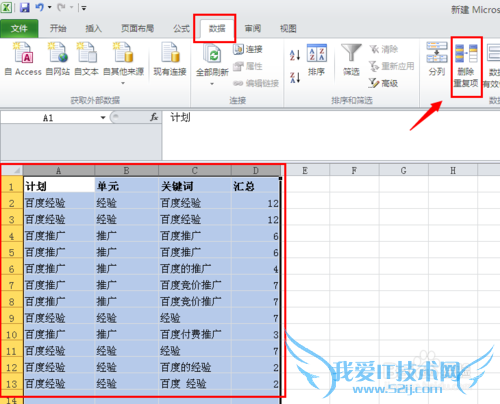Click the Redo icon in quick access toolbar
Screen dimensions: 500x404
point(61,7)
